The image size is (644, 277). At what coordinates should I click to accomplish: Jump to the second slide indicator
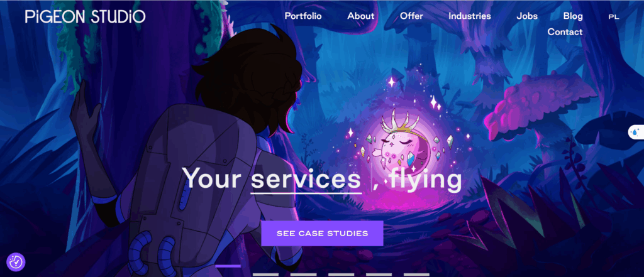tap(266, 274)
